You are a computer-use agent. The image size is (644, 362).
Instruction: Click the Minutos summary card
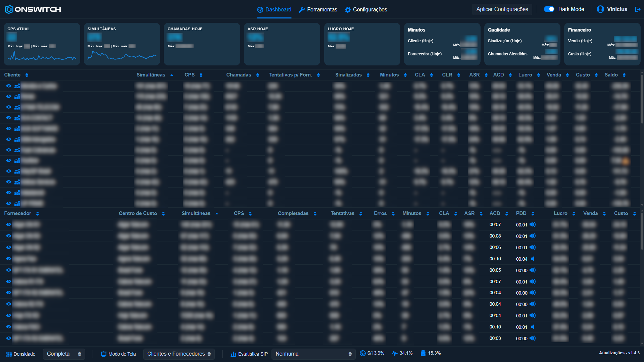click(442, 44)
